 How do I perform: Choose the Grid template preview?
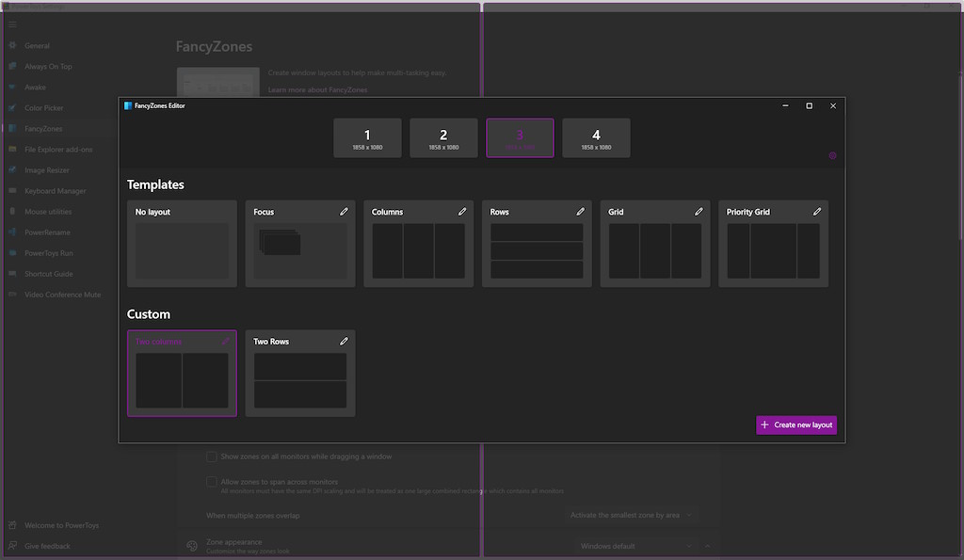point(655,250)
